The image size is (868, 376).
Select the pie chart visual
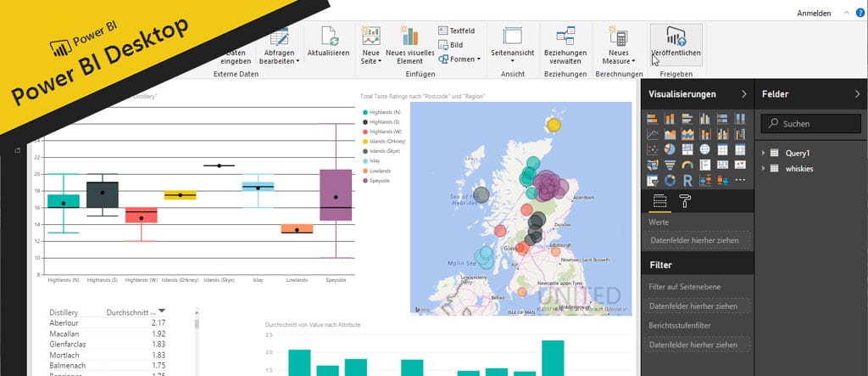click(670, 149)
